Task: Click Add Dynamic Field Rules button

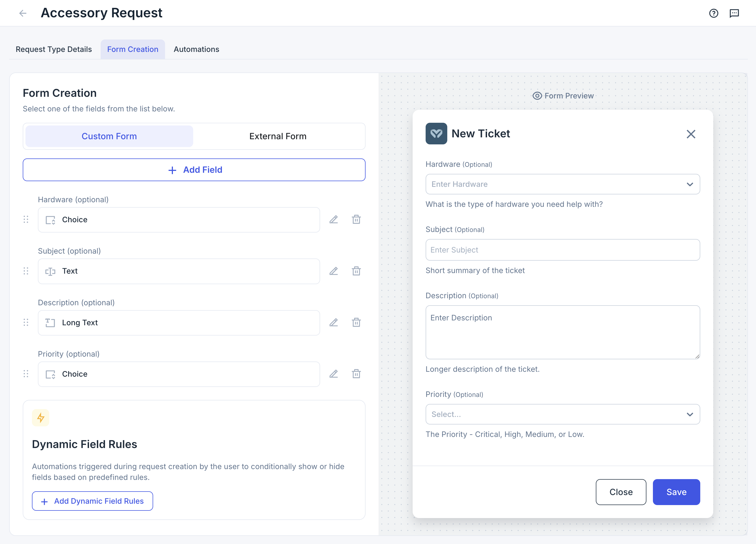Action: (x=92, y=501)
